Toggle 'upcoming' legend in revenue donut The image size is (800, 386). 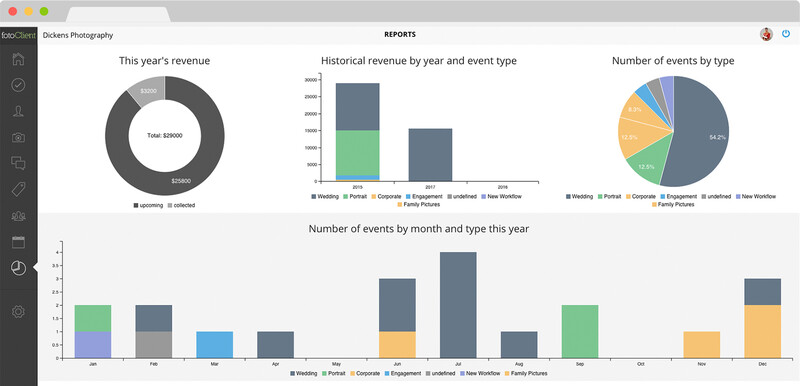tap(148, 205)
